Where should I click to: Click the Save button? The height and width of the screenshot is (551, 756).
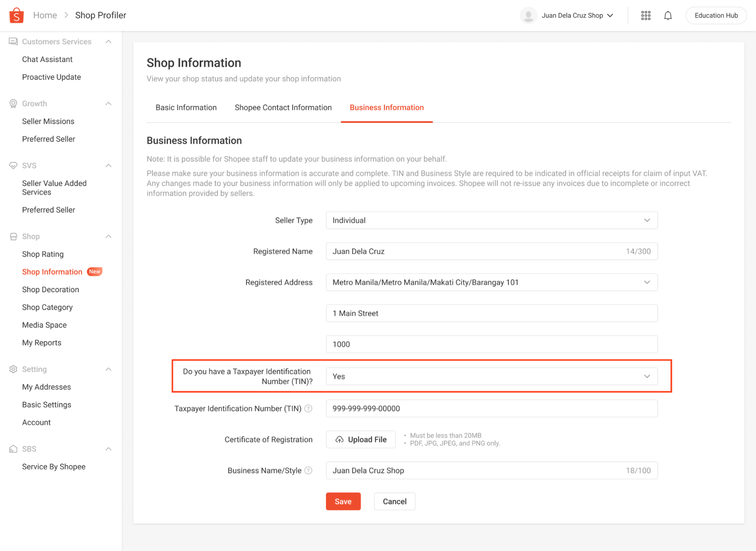coord(343,501)
